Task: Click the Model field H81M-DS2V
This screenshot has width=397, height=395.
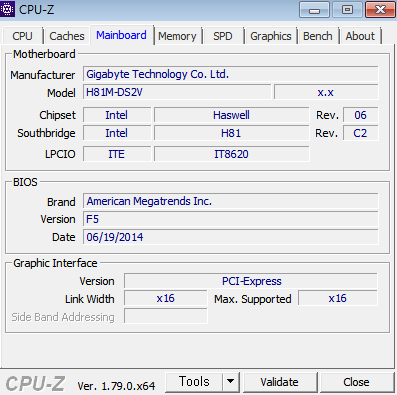Action: [x=177, y=92]
